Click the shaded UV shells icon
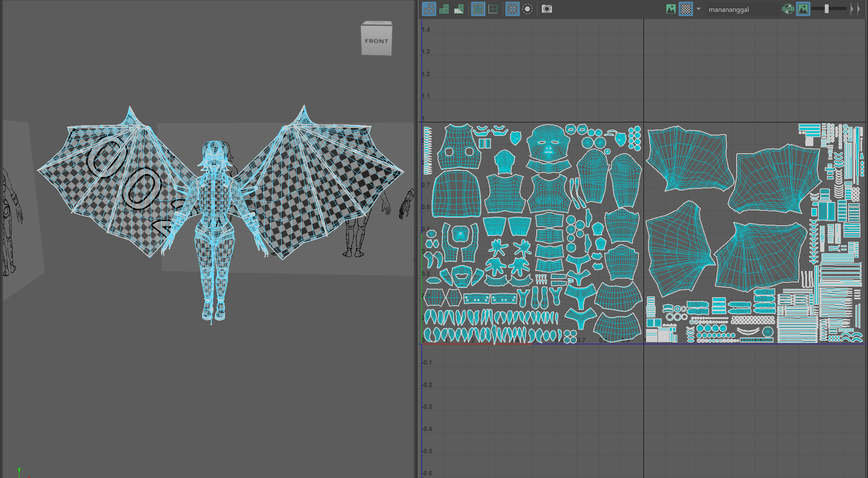This screenshot has width=868, height=478. 444,9
